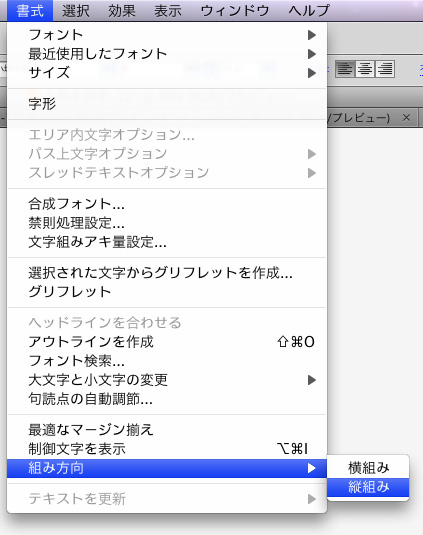Choose the 字形 menu item
Image resolution: width=423 pixels, height=535 pixels.
[167, 104]
